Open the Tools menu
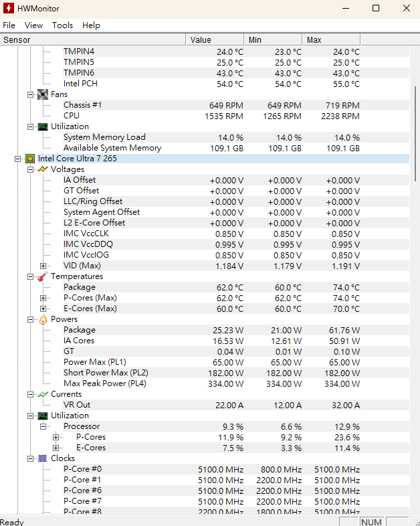This screenshot has width=420, height=526. point(62,25)
